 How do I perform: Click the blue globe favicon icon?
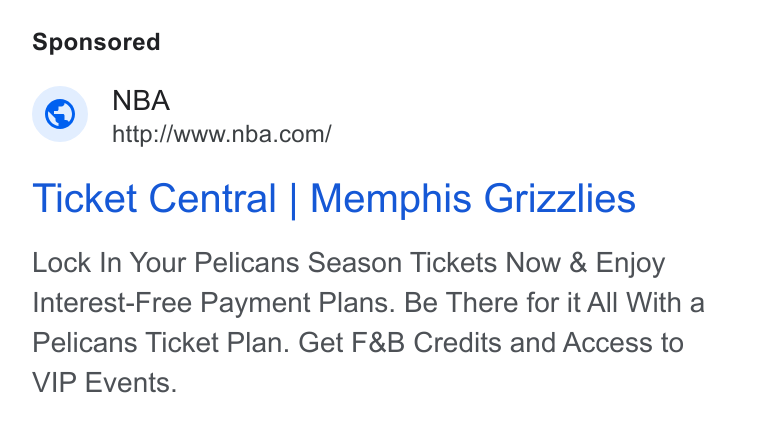[x=60, y=114]
